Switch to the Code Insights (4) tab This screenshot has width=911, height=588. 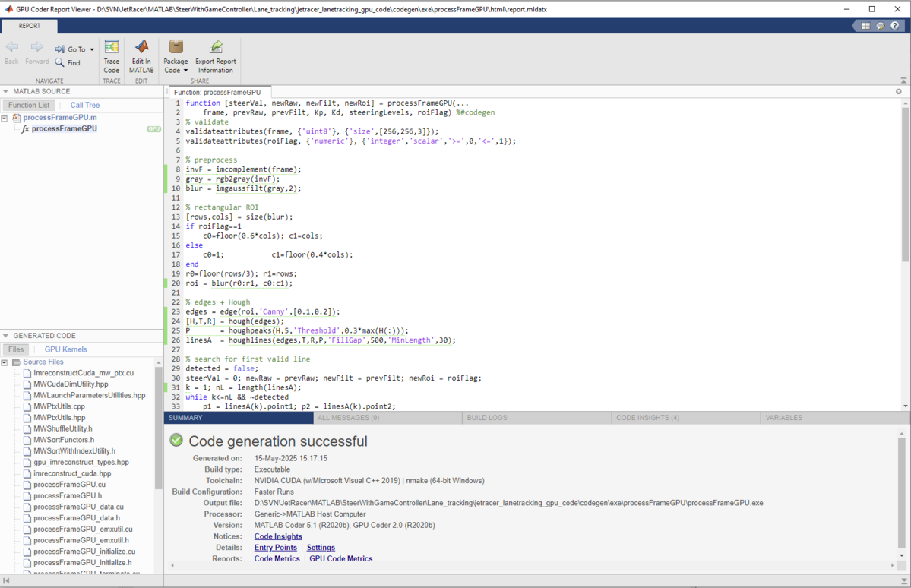[x=647, y=418]
